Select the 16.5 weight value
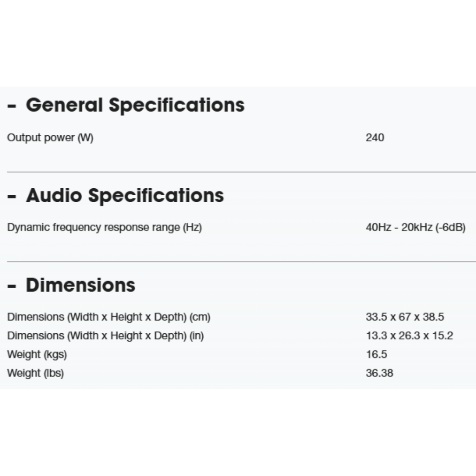476x476 pixels. tap(377, 355)
